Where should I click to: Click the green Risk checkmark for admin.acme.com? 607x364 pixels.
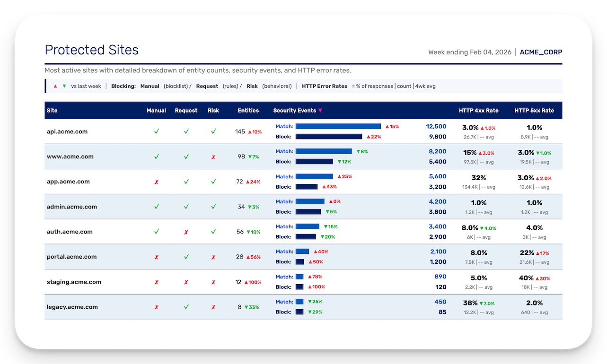(213, 207)
